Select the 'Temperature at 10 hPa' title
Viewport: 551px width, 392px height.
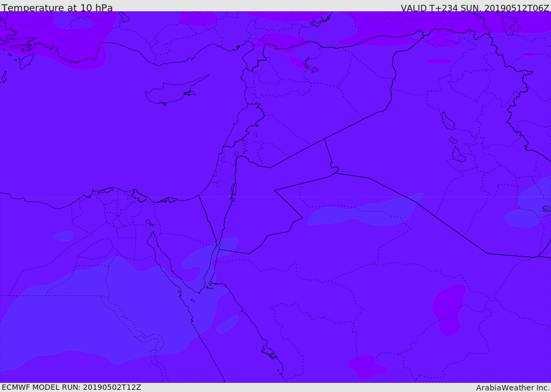pos(57,8)
